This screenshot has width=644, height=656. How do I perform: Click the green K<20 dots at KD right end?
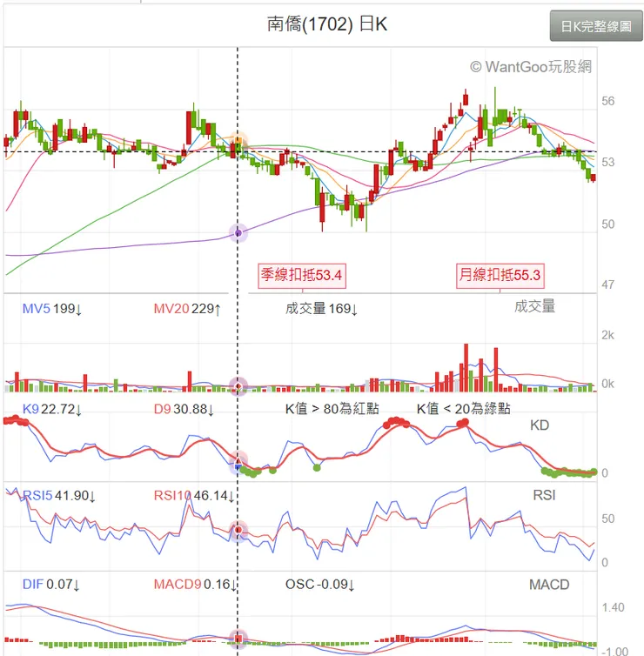569,472
